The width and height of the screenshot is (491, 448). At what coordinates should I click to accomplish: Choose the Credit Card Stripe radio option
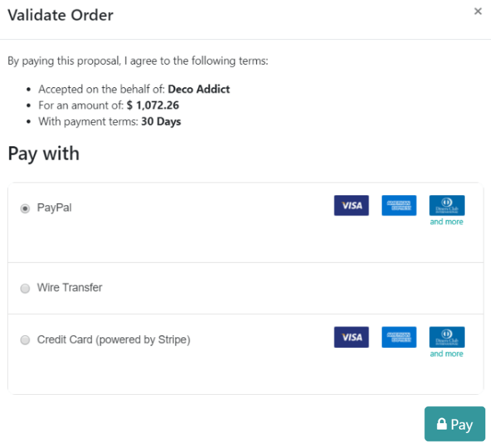coord(25,340)
